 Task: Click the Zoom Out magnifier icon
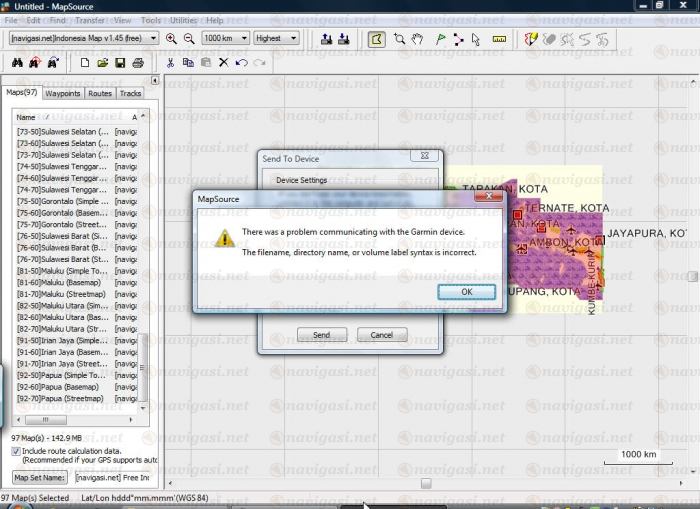tap(188, 39)
